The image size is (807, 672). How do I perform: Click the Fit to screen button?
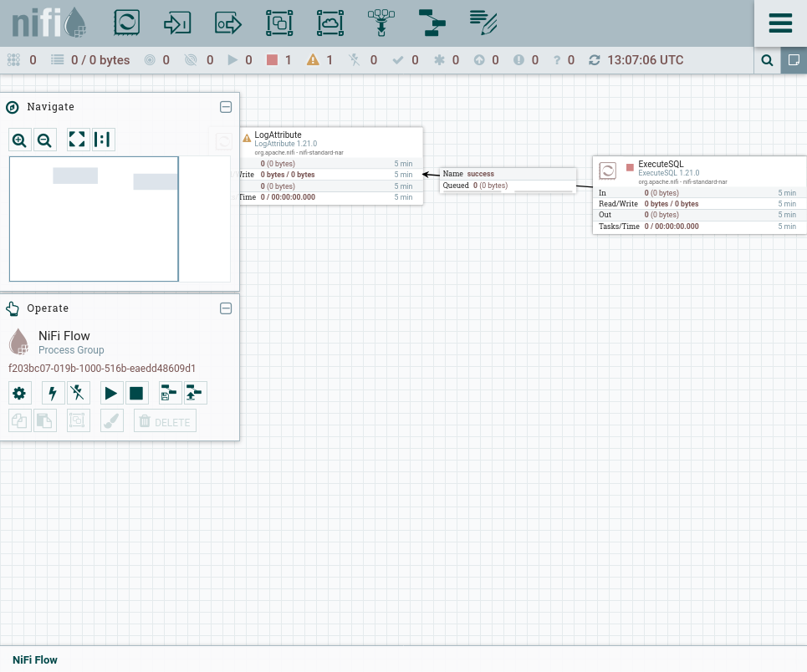77,140
